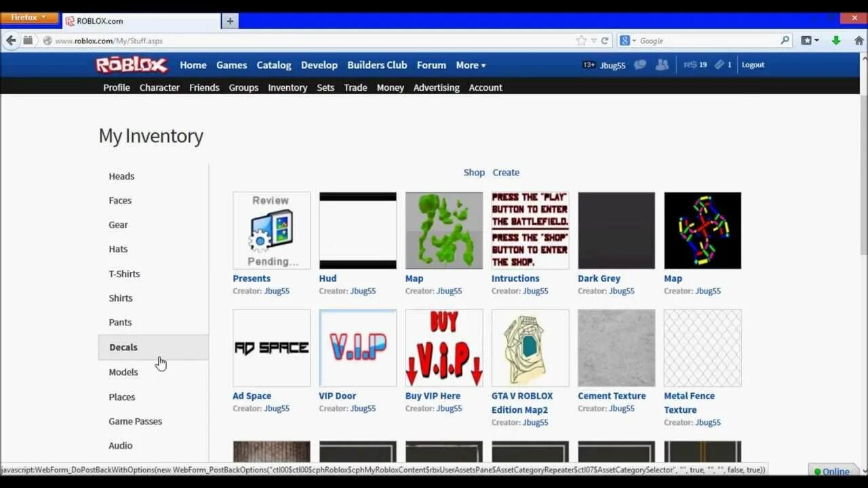Click the search magnifier icon in Google box

click(x=785, y=41)
